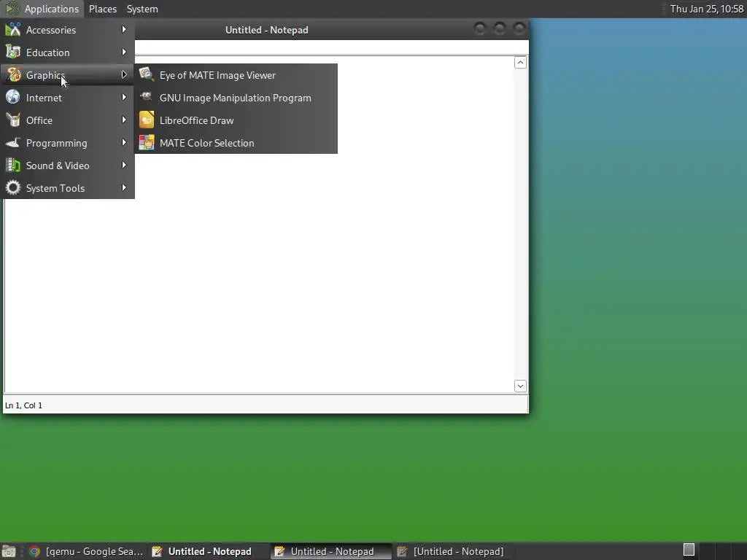The height and width of the screenshot is (560, 747).
Task: Click the Programming category icon
Action: click(x=13, y=142)
